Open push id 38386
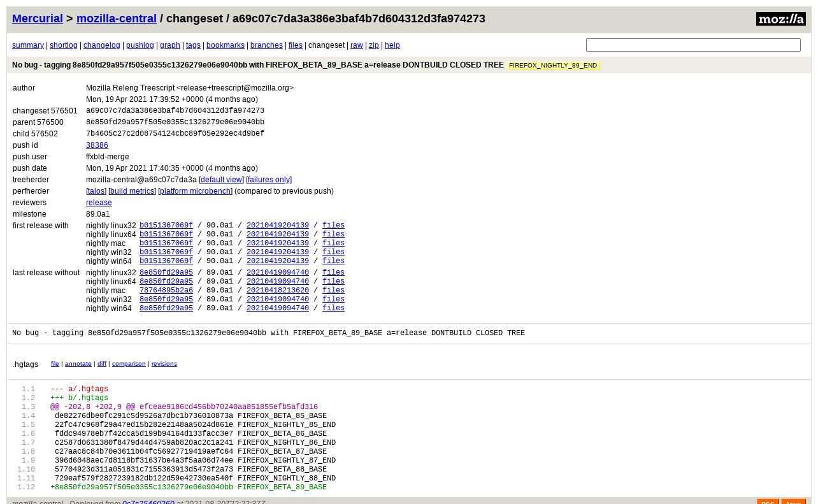The width and height of the screenshot is (818, 504). pyautogui.click(x=97, y=145)
